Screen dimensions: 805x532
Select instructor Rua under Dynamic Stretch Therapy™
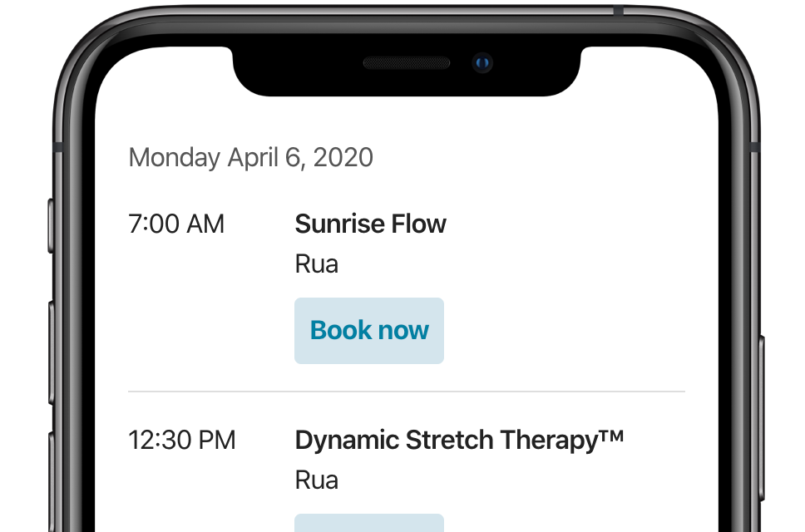click(316, 480)
